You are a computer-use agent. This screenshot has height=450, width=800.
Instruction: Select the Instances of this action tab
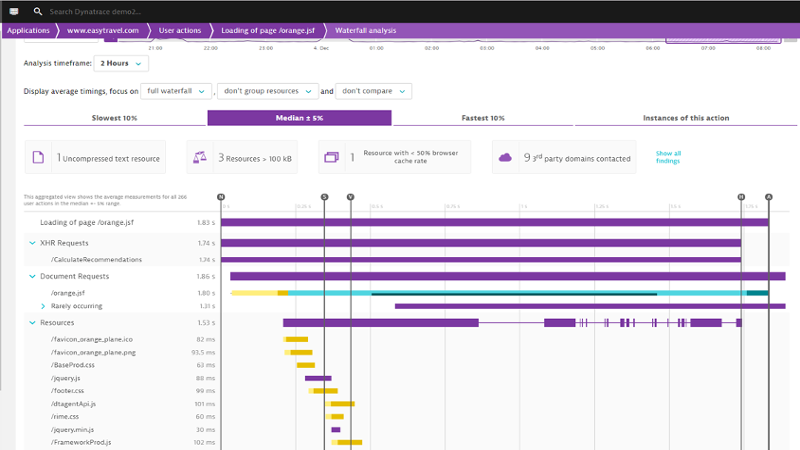click(684, 118)
